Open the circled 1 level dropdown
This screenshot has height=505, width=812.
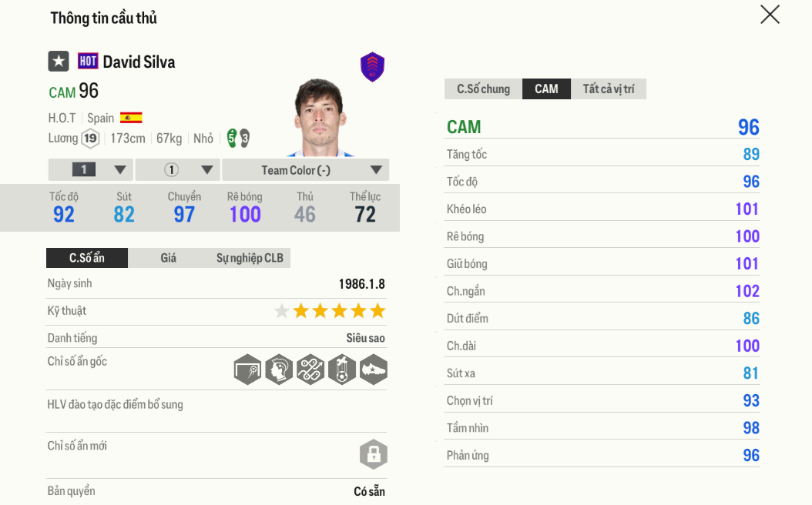point(178,170)
